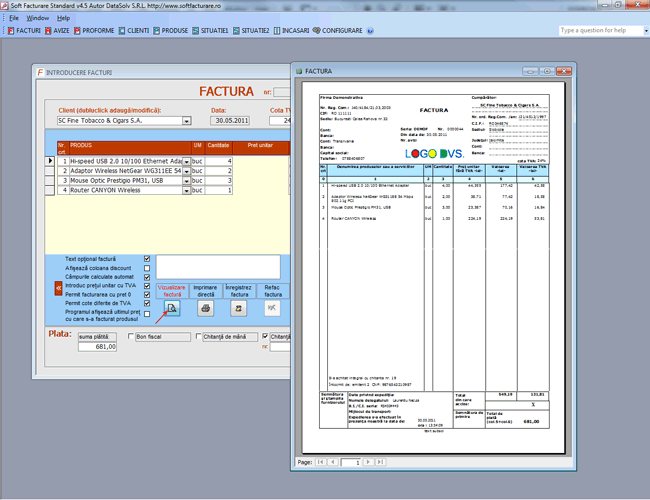650x500 pixels.
Task: Click the Bon fiscal number field
Action: [x=163, y=337]
